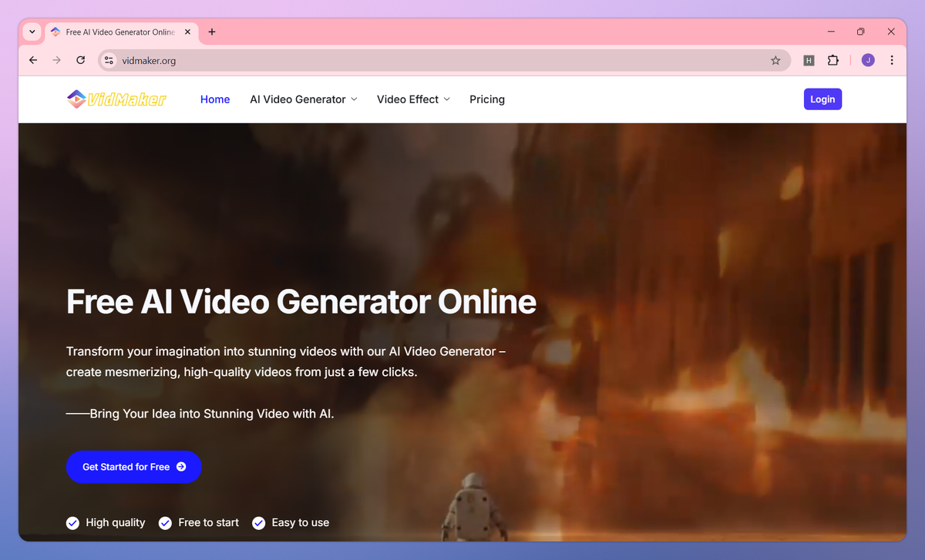925x560 pixels.
Task: Click inside the address bar
Action: (x=308, y=59)
